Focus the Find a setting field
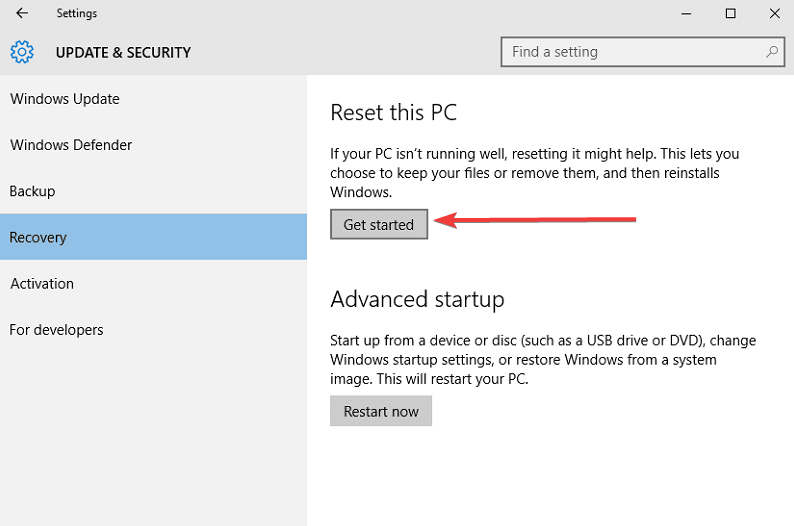Viewport: 794px width, 526px height. (x=643, y=52)
